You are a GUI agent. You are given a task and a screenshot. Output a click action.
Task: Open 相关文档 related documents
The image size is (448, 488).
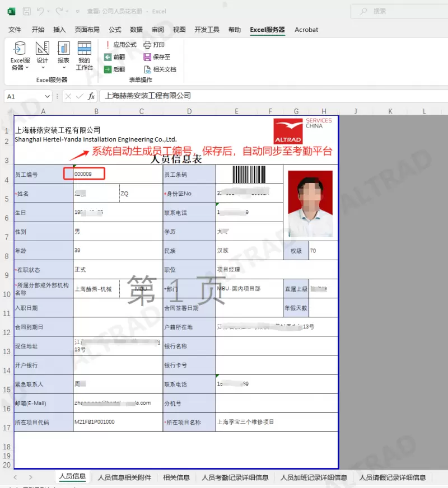(160, 69)
